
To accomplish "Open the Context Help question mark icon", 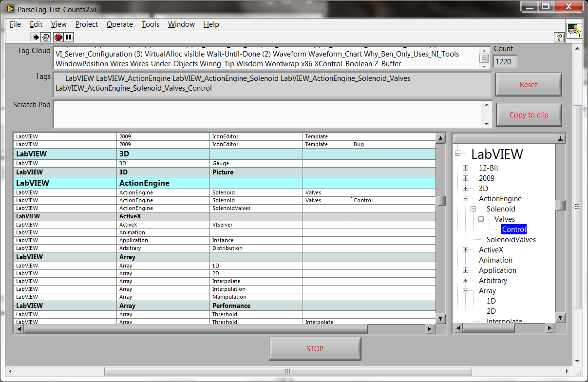I will pyautogui.click(x=559, y=37).
